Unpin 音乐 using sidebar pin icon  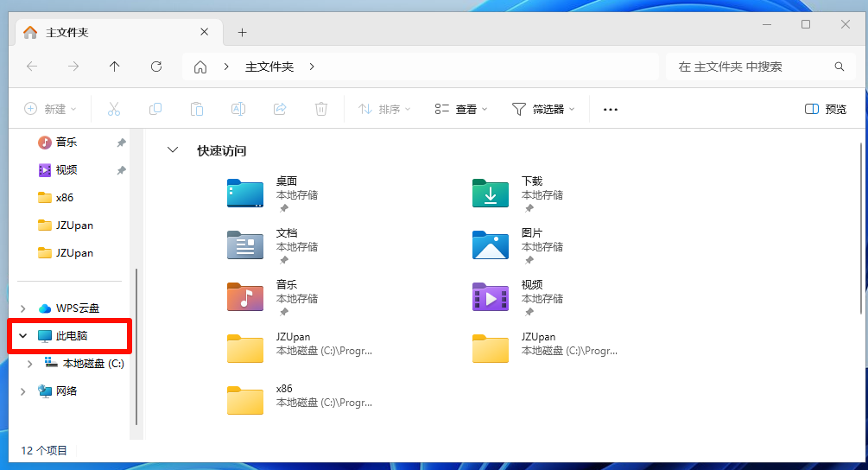click(121, 143)
